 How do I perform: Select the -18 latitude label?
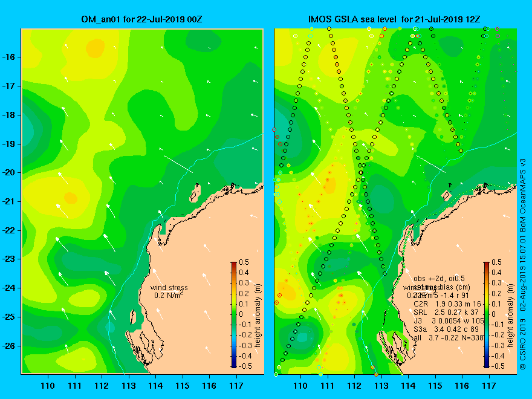8,115
